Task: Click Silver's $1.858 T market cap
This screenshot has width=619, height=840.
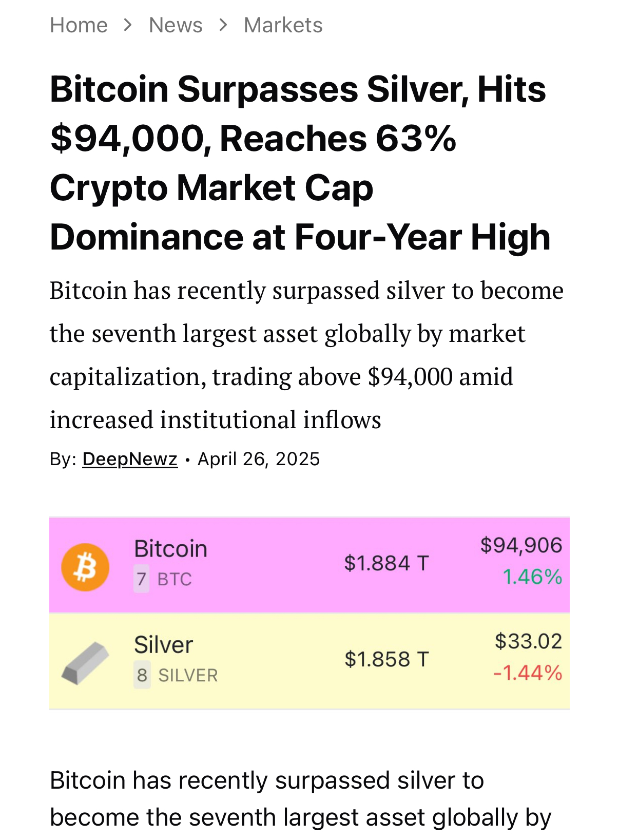Action: [386, 659]
